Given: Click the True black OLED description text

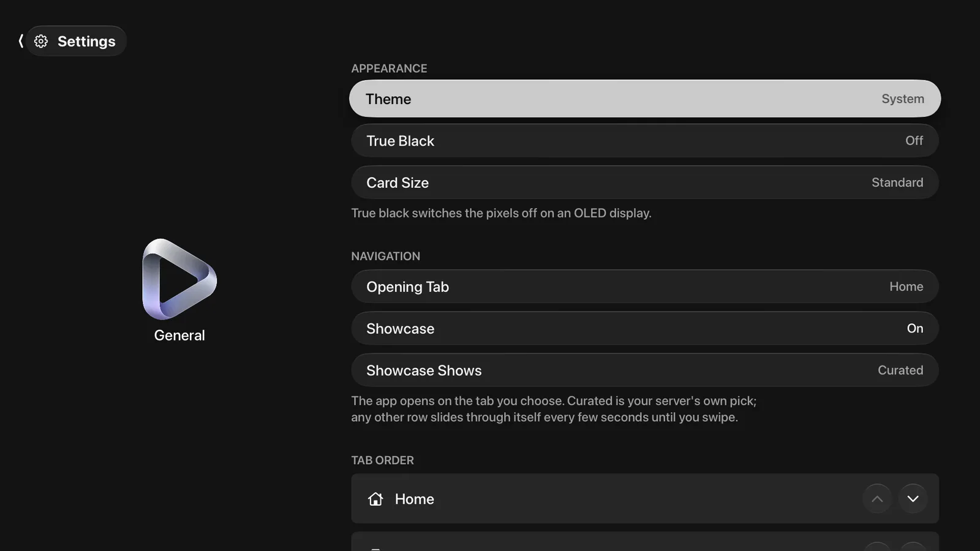Looking at the screenshot, I should tap(501, 213).
